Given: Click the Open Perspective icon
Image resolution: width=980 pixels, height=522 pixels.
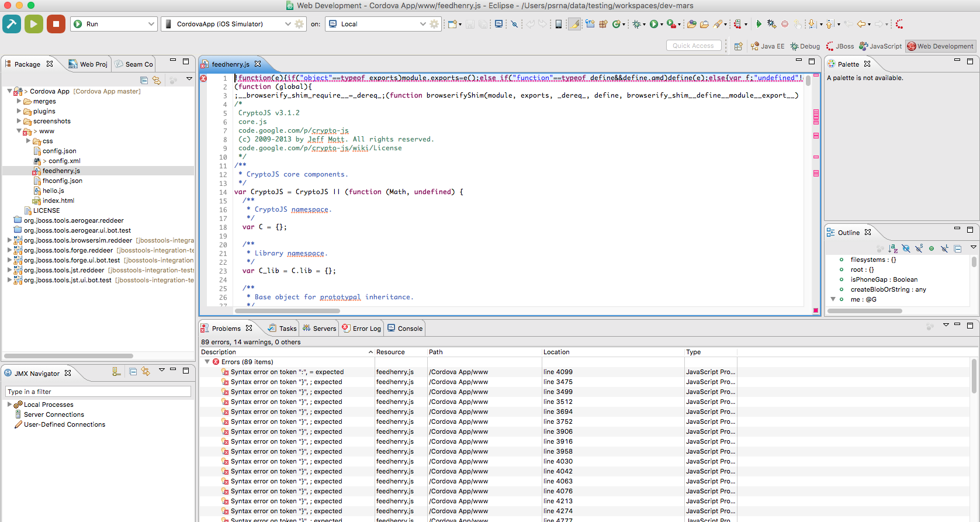Looking at the screenshot, I should (x=739, y=46).
